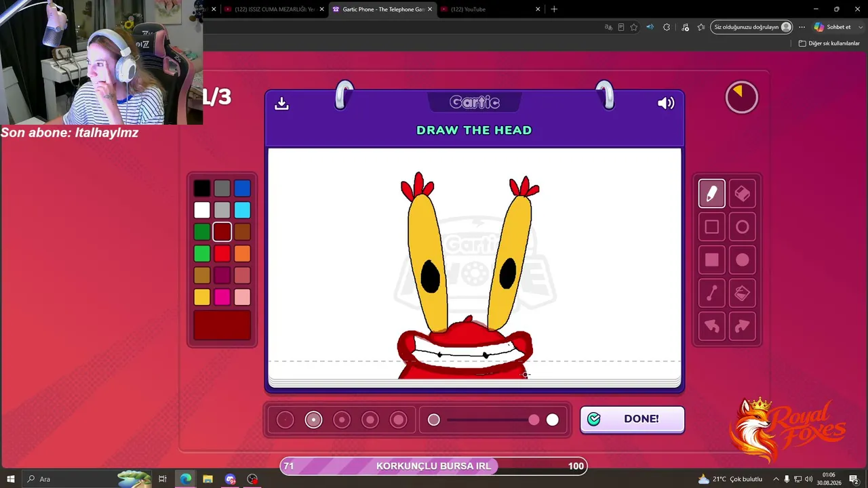This screenshot has height=488, width=868.
Task: Open the Edge favorites list
Action: [x=701, y=27]
